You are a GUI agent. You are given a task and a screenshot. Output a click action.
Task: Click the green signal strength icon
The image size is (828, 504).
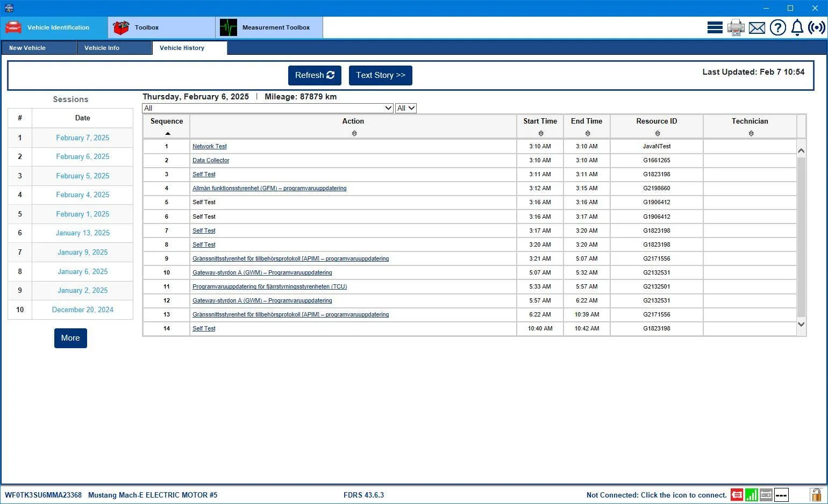(751, 495)
